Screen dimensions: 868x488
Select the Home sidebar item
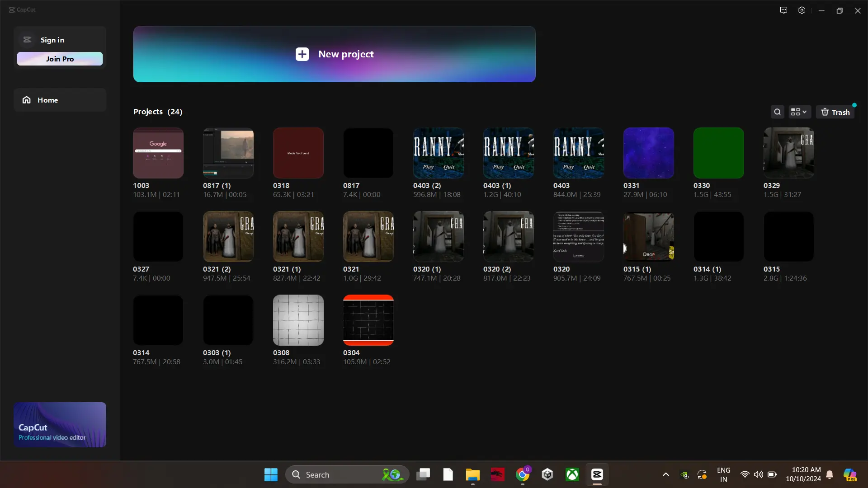tap(60, 100)
